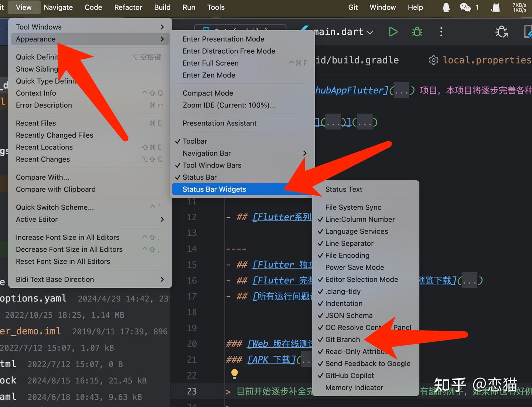This screenshot has width=532, height=407.
Task: Click the attach debugger to process icon
Action: [x=501, y=32]
